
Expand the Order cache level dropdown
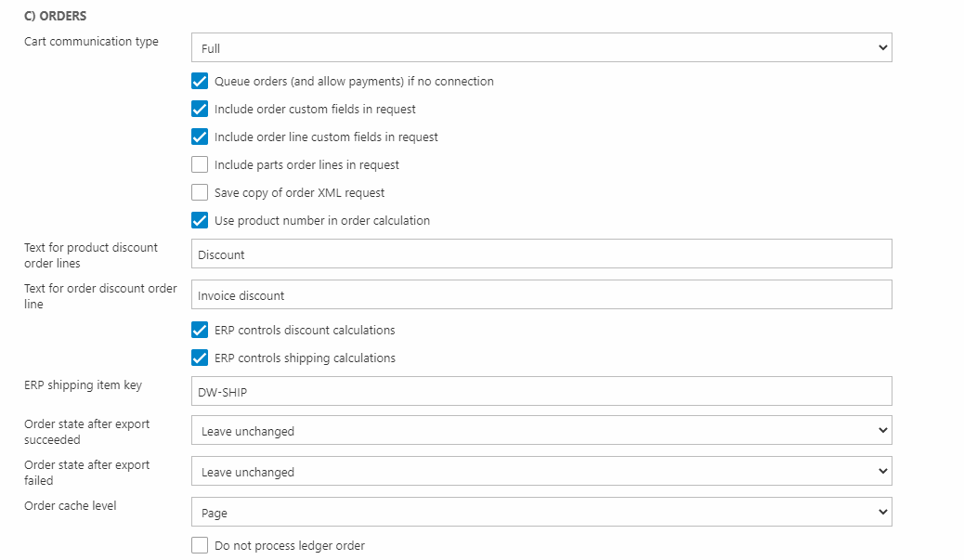click(541, 513)
